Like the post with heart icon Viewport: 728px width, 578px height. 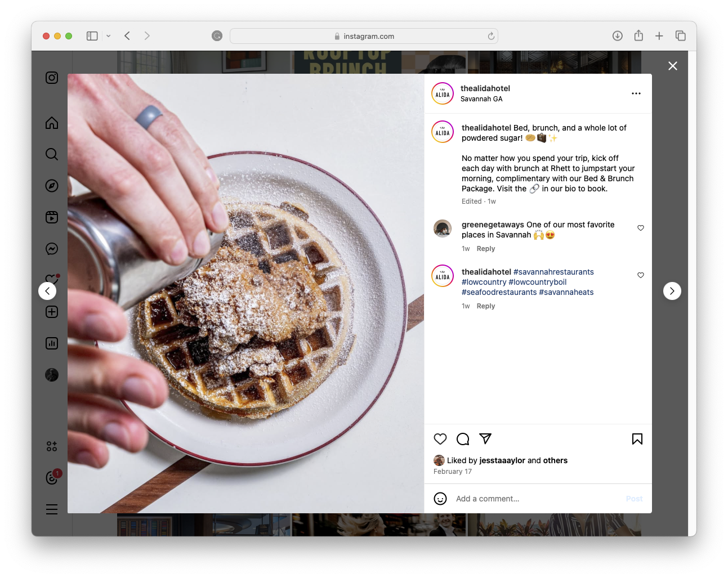440,439
